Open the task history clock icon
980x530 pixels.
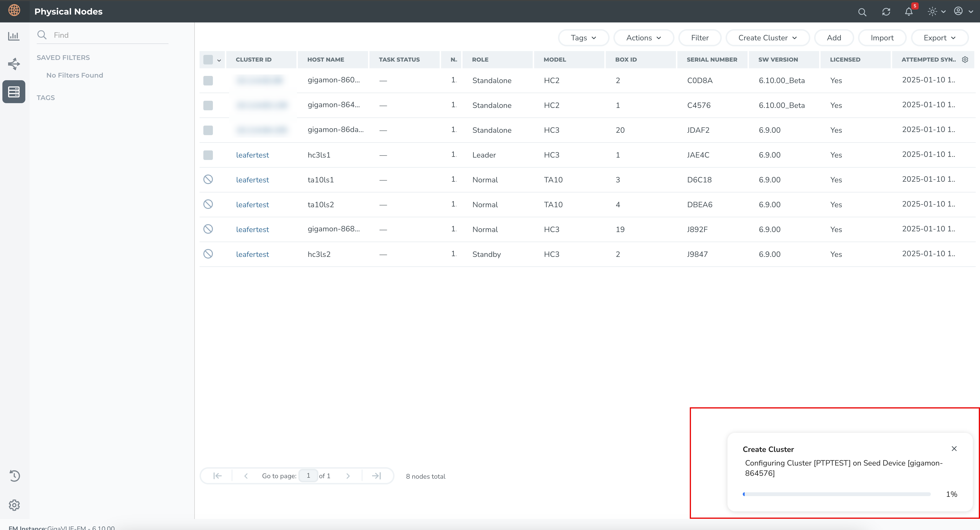(14, 476)
